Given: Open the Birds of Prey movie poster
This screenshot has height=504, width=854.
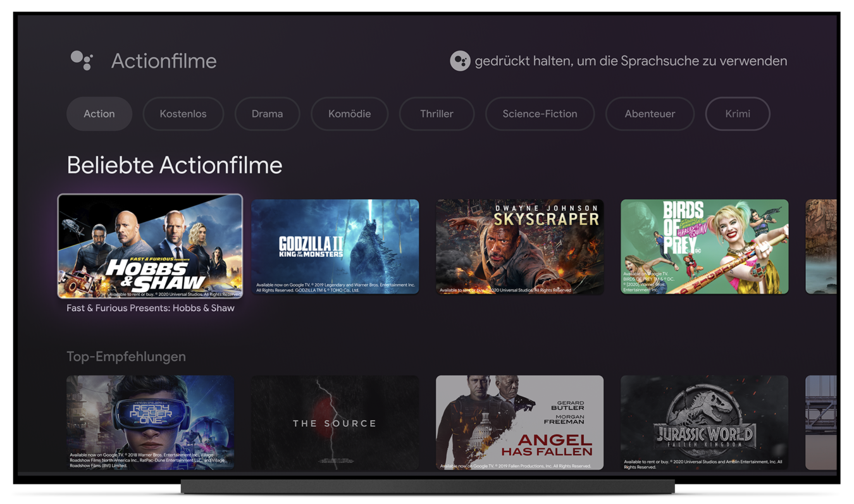Looking at the screenshot, I should click(x=704, y=247).
